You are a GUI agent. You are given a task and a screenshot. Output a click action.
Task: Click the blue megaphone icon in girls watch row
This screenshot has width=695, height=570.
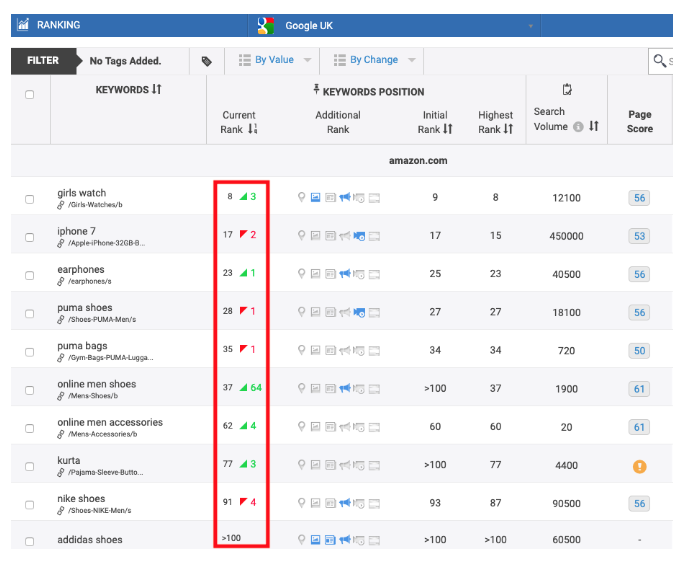(345, 197)
